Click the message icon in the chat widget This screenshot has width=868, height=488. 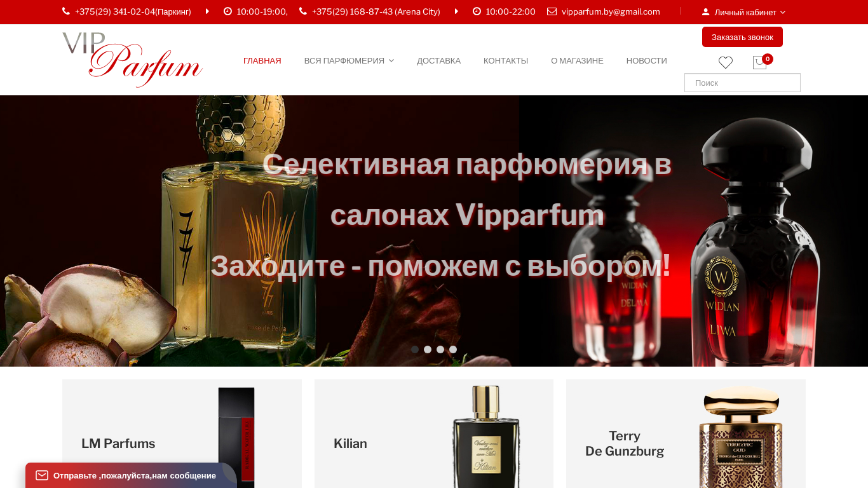coord(42,475)
